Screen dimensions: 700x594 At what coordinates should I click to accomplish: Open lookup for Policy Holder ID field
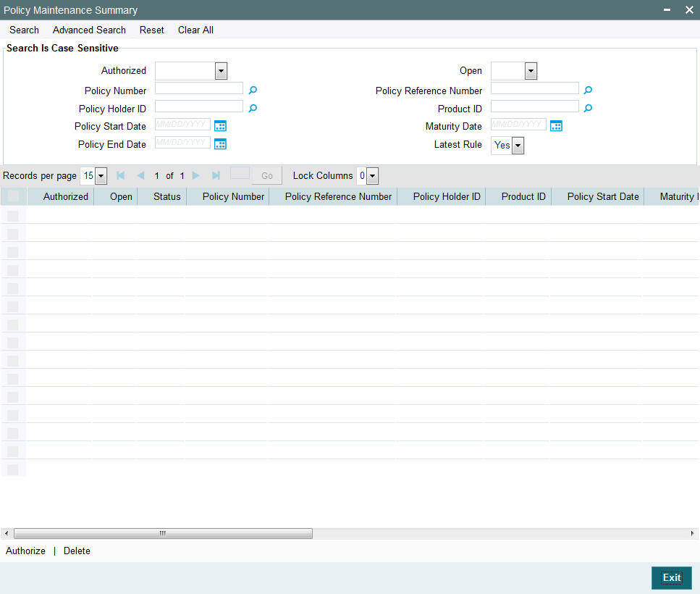(253, 108)
